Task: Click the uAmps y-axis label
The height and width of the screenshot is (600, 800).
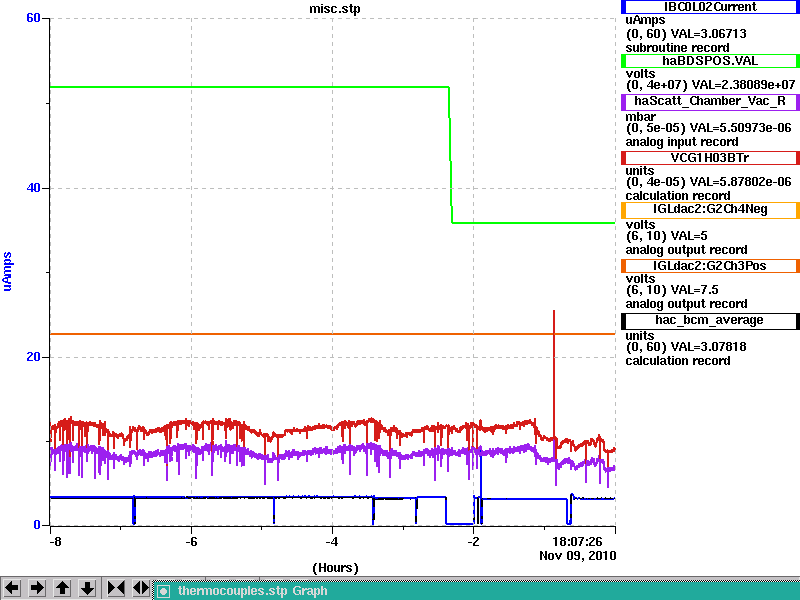Action: click(7, 271)
